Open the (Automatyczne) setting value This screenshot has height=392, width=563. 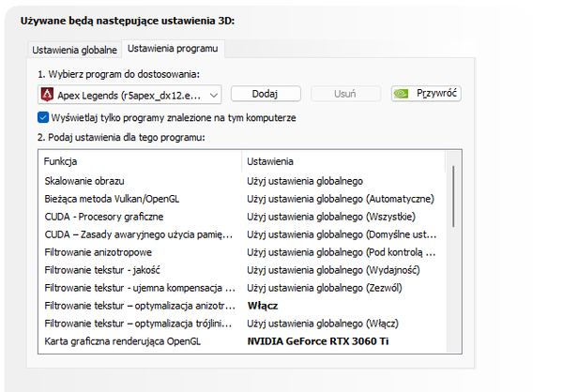pyautogui.click(x=341, y=199)
